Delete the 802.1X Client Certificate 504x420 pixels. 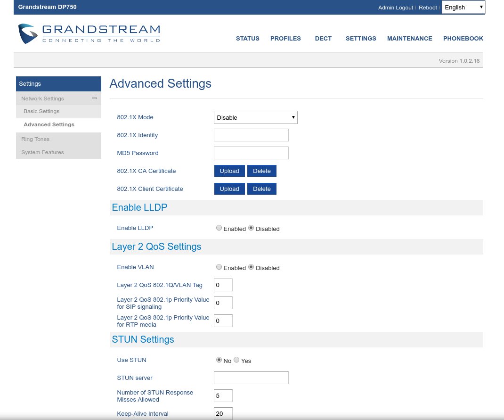click(261, 189)
